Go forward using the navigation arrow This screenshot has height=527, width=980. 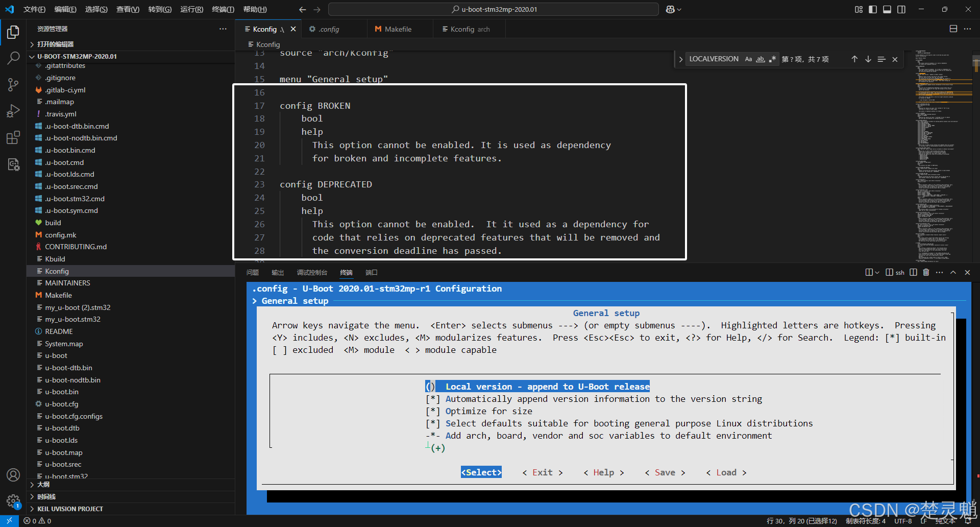[x=317, y=9]
